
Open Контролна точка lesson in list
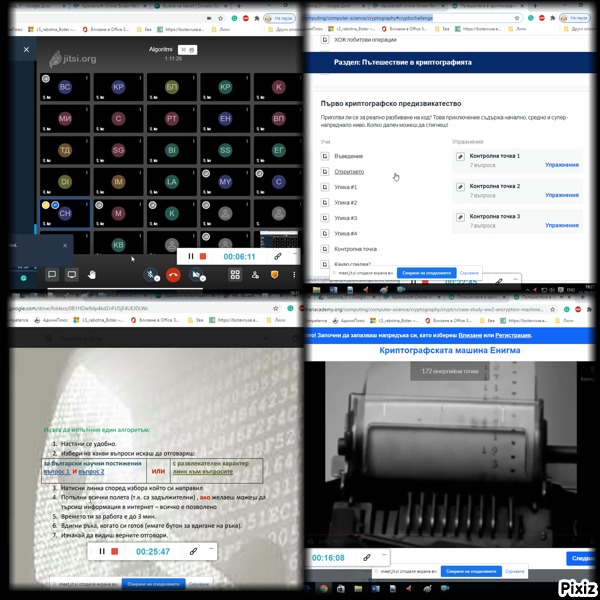355,249
